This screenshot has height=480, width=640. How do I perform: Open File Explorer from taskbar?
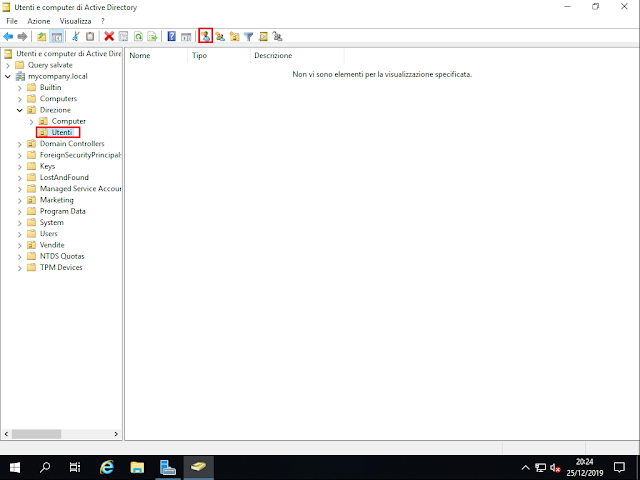137,467
